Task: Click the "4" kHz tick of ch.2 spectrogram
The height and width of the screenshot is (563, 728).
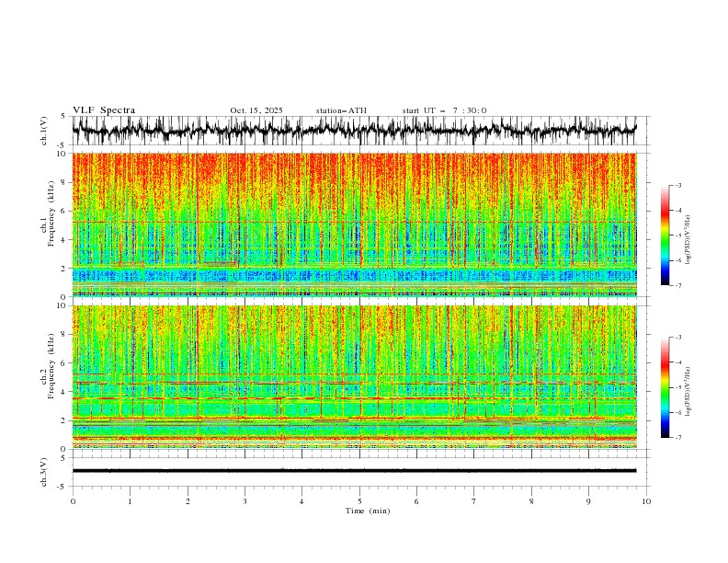Action: [x=65, y=392]
